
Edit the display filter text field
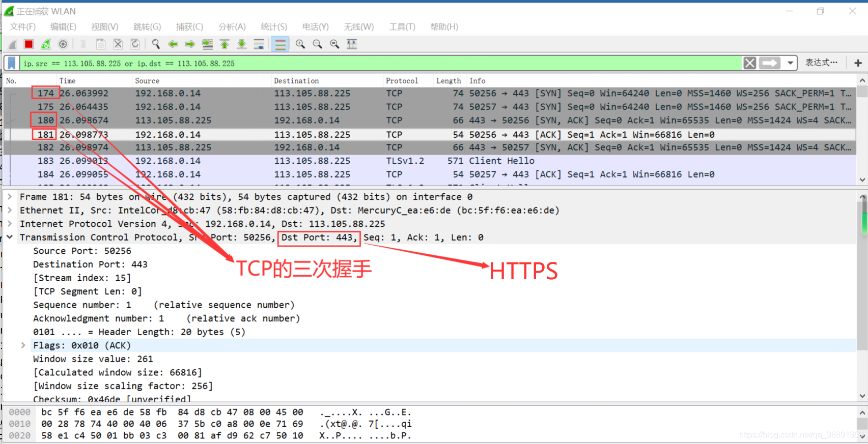pos(381,64)
